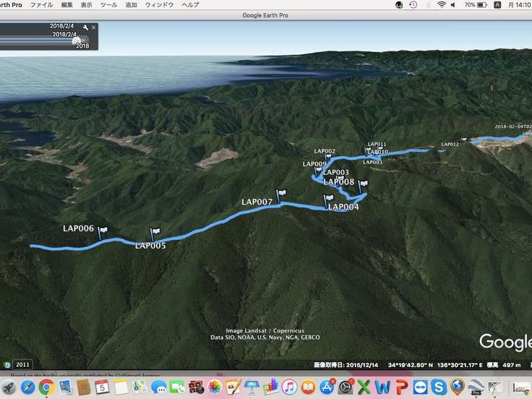
Task: Click the LAP002 flag placemark
Action: (327, 157)
